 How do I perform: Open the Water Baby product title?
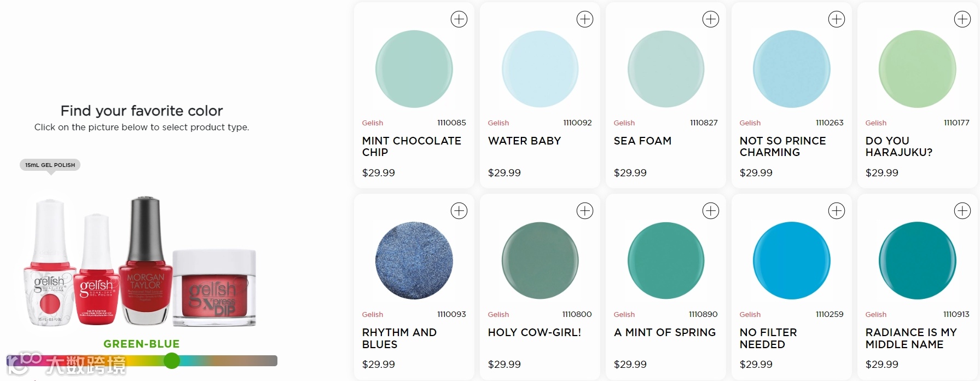tap(524, 141)
